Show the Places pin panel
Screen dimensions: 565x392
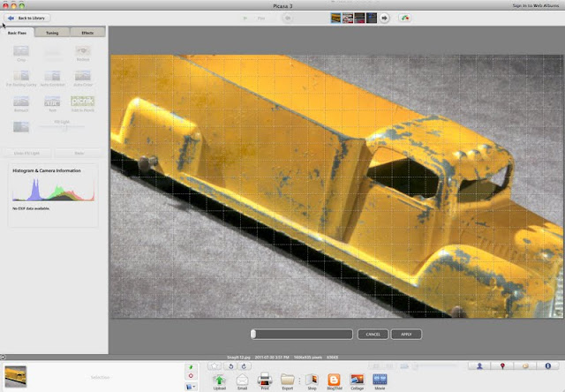tap(502, 366)
